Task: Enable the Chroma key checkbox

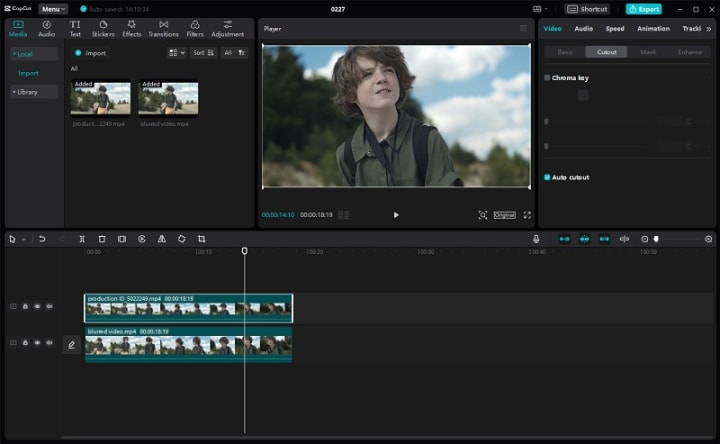Action: (x=547, y=77)
